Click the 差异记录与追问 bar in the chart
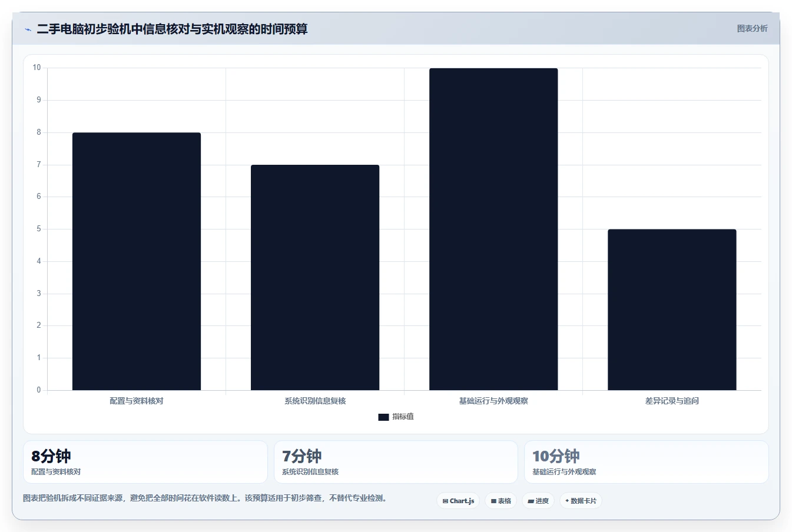 pos(672,310)
